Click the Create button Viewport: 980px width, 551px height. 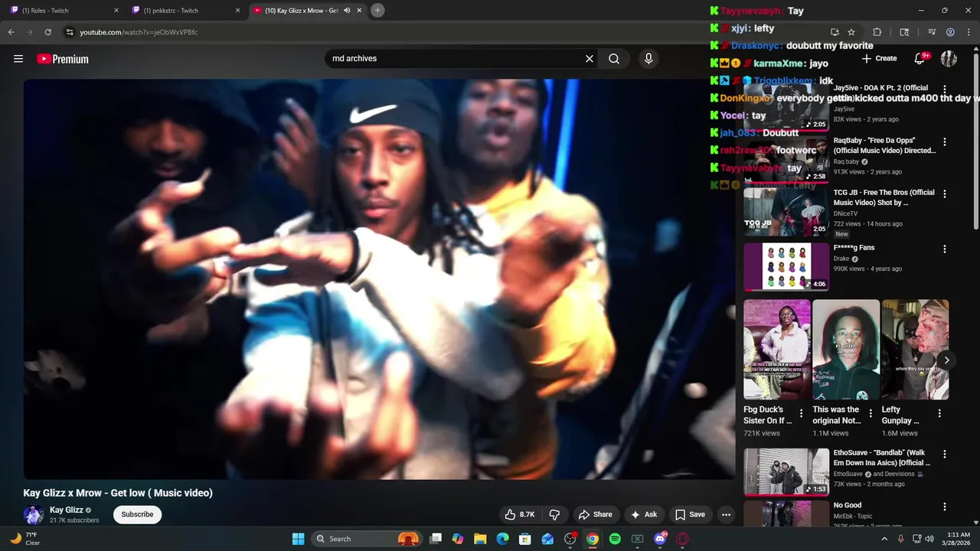click(x=879, y=58)
